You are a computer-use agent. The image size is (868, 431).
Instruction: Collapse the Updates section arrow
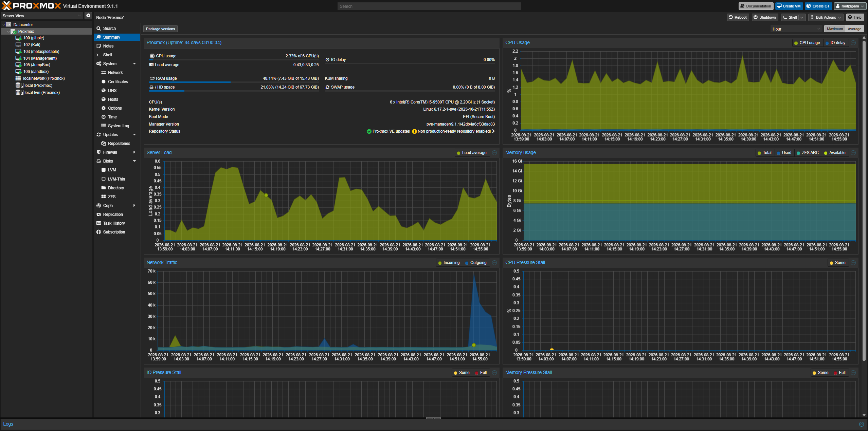tap(134, 135)
